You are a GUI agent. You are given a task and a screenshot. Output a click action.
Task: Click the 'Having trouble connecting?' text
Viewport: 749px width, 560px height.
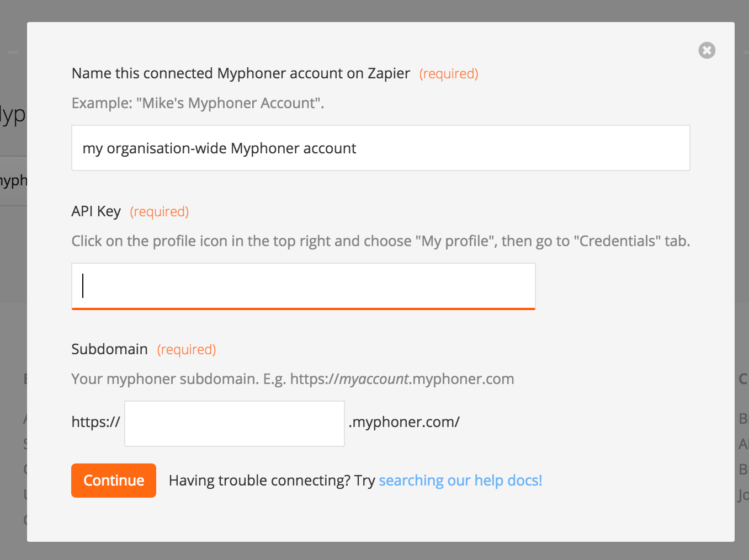[x=259, y=481]
